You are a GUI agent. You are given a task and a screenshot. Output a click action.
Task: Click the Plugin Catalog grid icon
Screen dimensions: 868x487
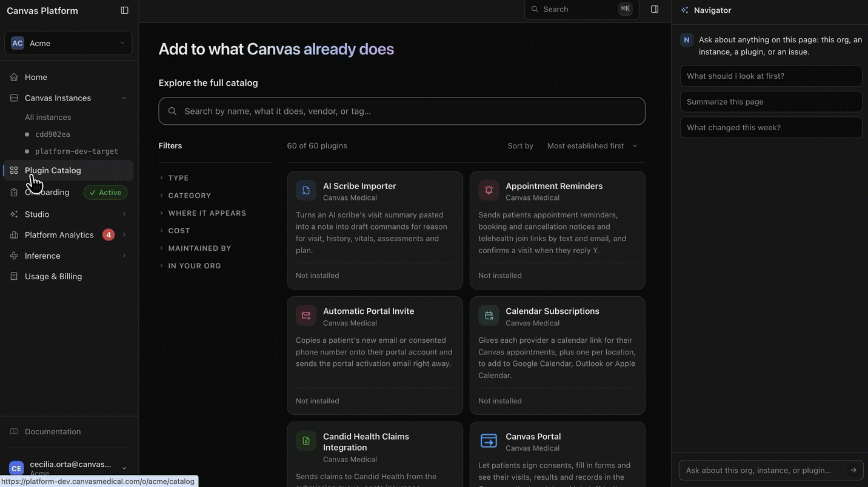14,170
